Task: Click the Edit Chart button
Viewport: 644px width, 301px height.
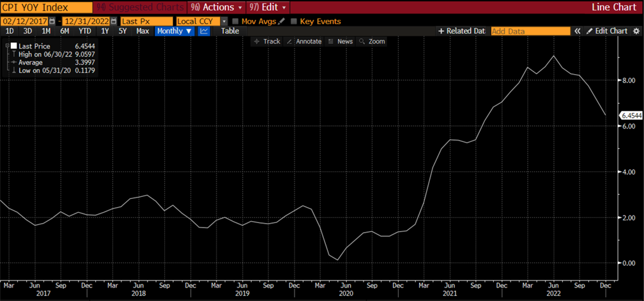Action: coord(606,31)
